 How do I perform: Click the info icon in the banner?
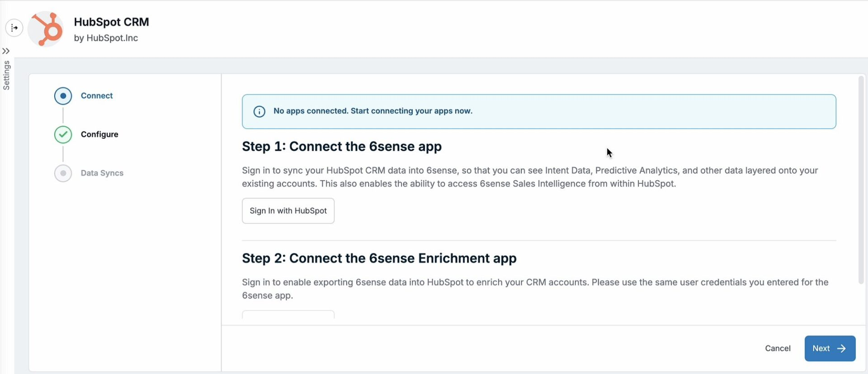point(259,112)
